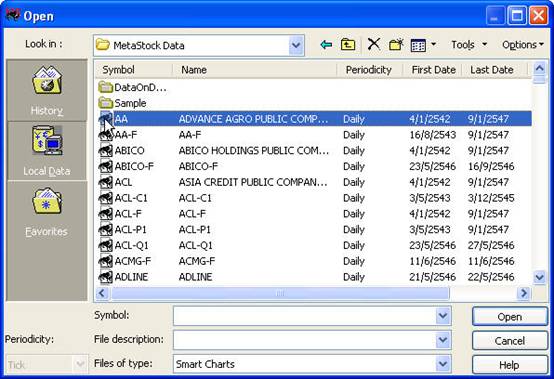Screen dimensions: 554x379
Task: Go back using the green arrow icon
Action: [x=326, y=45]
